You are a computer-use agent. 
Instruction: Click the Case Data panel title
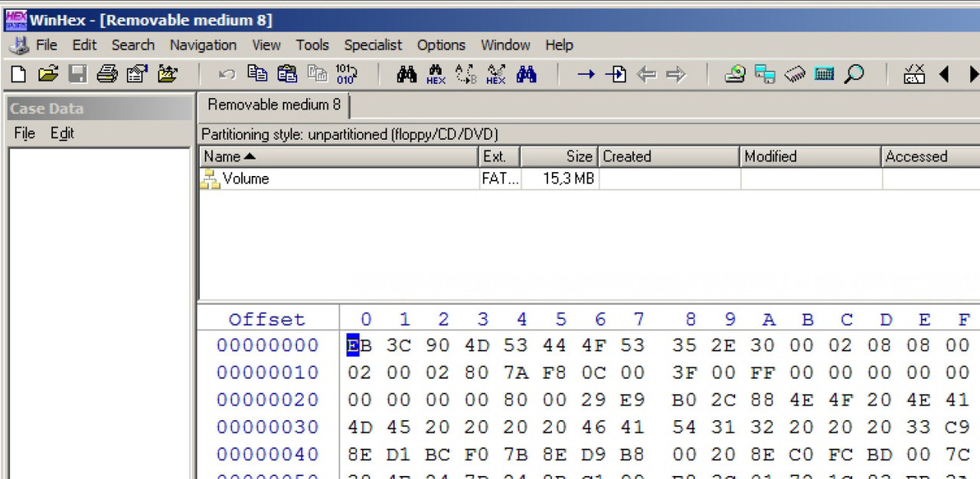click(47, 109)
